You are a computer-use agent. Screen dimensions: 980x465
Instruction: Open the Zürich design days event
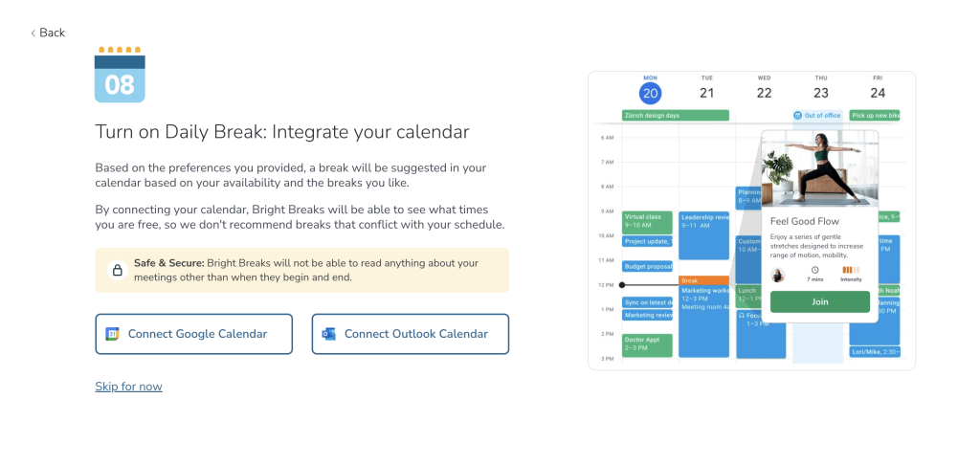[x=675, y=116]
